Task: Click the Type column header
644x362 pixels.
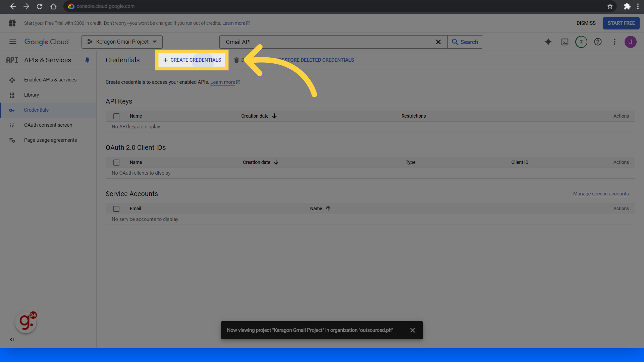Action: click(410, 162)
